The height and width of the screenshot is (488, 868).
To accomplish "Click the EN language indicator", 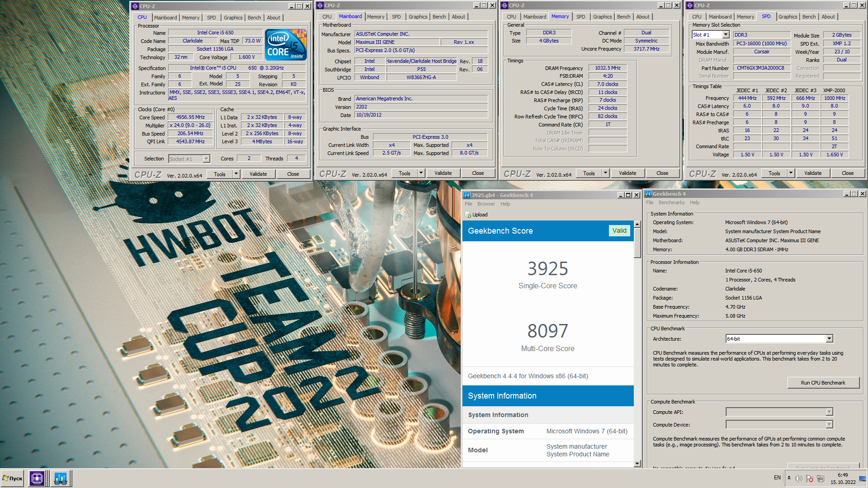I will (777, 478).
